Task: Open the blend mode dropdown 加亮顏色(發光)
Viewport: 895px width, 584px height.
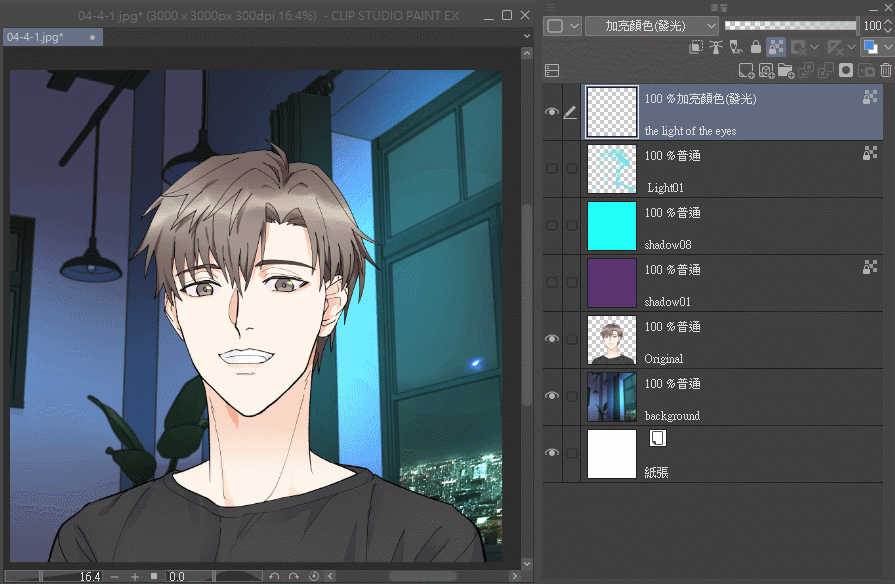Action: pyautogui.click(x=651, y=26)
